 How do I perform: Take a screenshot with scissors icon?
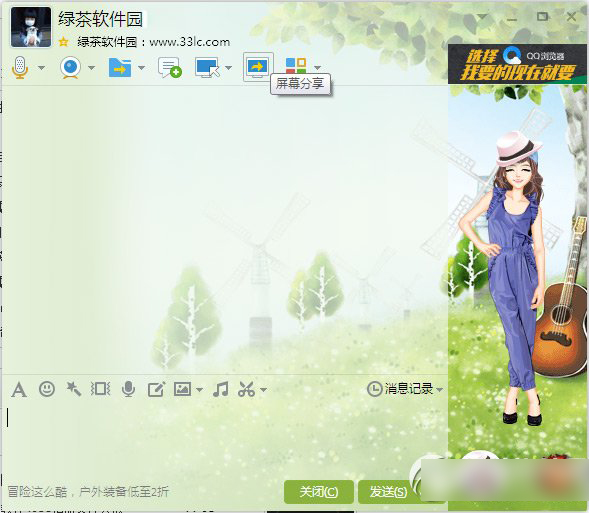(x=246, y=389)
